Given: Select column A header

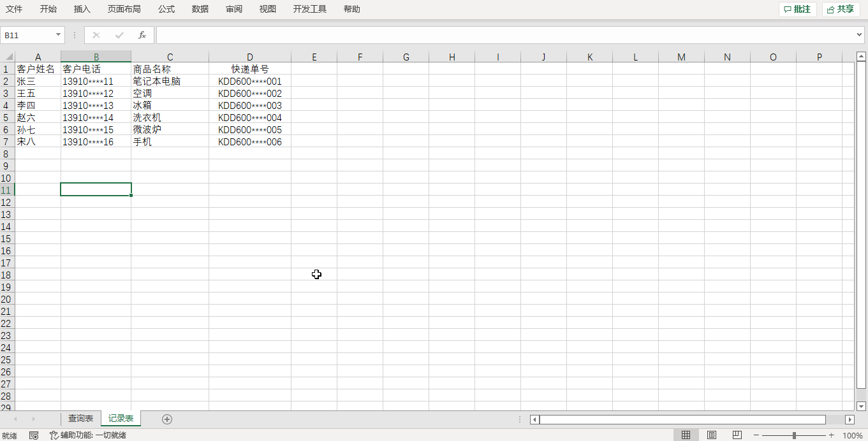Looking at the screenshot, I should (x=38, y=57).
